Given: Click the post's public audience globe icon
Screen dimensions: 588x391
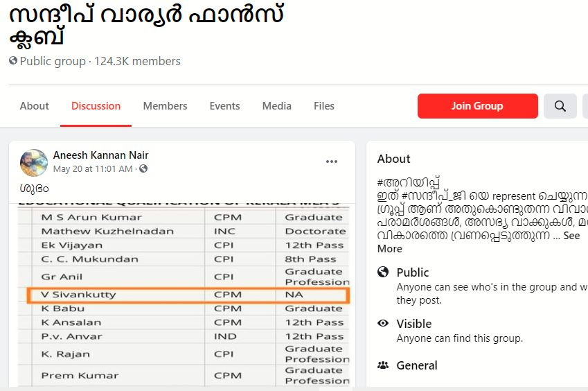Looking at the screenshot, I should pos(143,169).
